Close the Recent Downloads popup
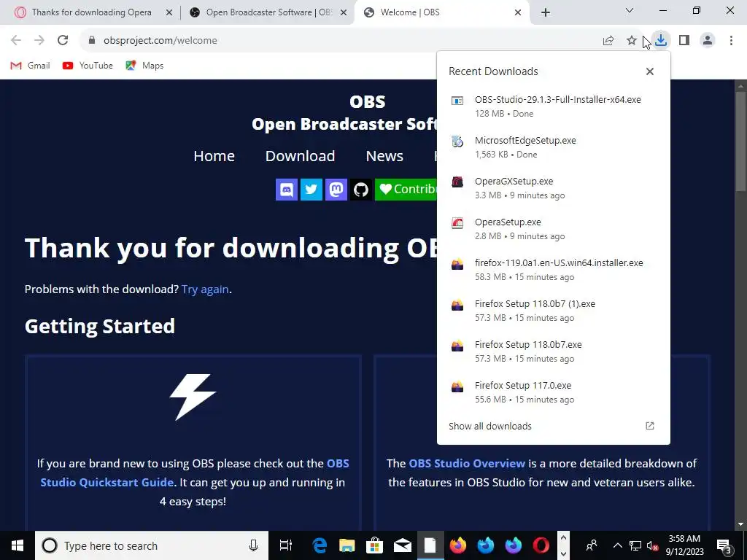 pyautogui.click(x=650, y=71)
